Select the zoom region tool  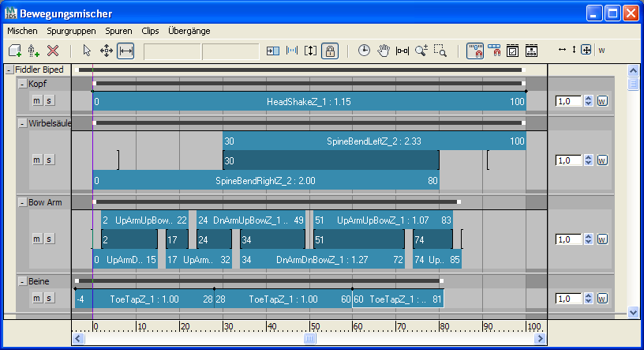click(x=440, y=51)
